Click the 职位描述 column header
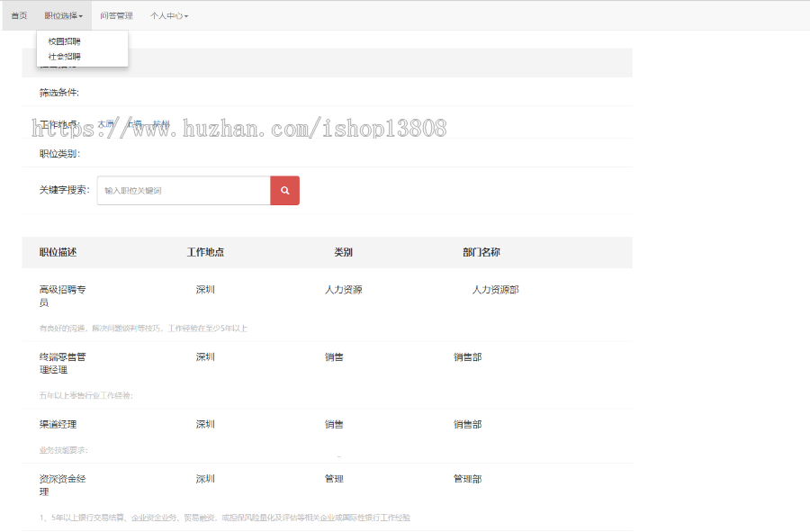810x532 pixels. tap(58, 251)
